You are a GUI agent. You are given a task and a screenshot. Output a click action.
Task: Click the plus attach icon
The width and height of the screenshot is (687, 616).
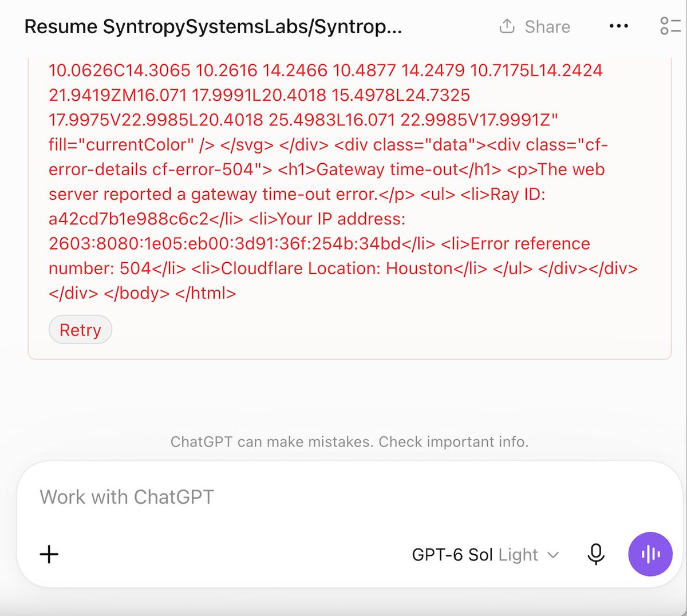point(49,554)
